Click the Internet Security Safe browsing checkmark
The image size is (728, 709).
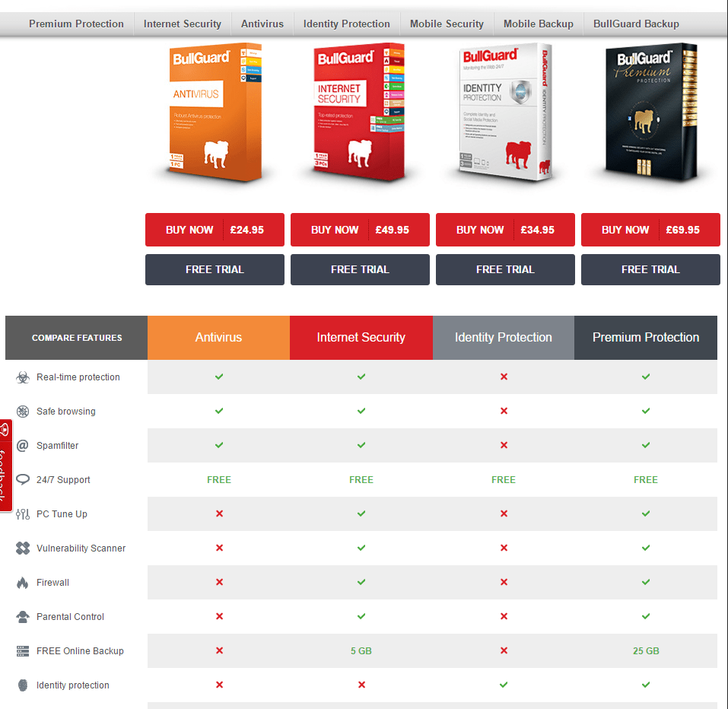(361, 411)
